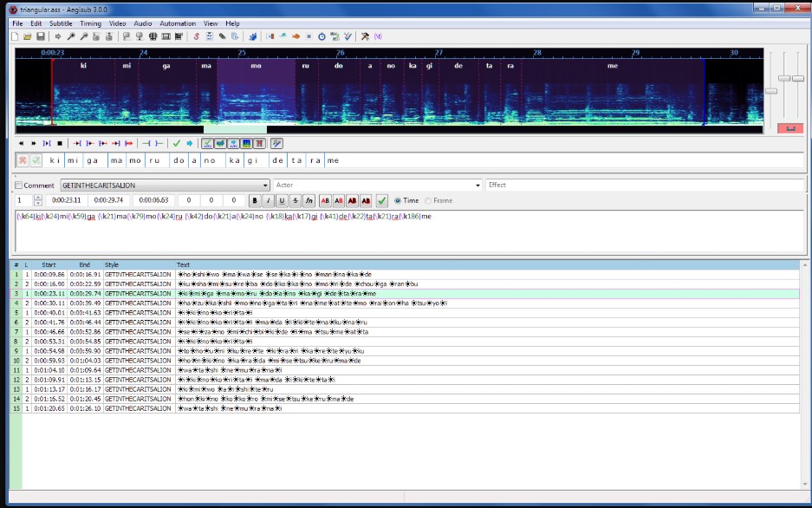
Task: Cancel karaoke split with red X
Action: [x=23, y=160]
